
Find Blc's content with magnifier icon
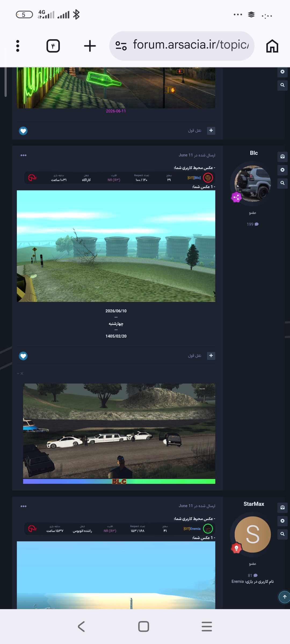[282, 183]
